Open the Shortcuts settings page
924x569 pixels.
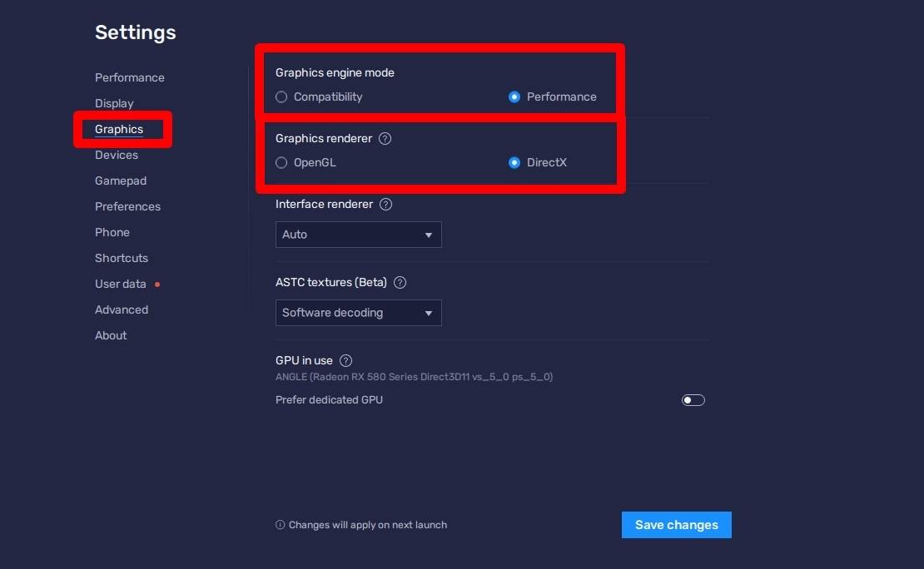122,258
